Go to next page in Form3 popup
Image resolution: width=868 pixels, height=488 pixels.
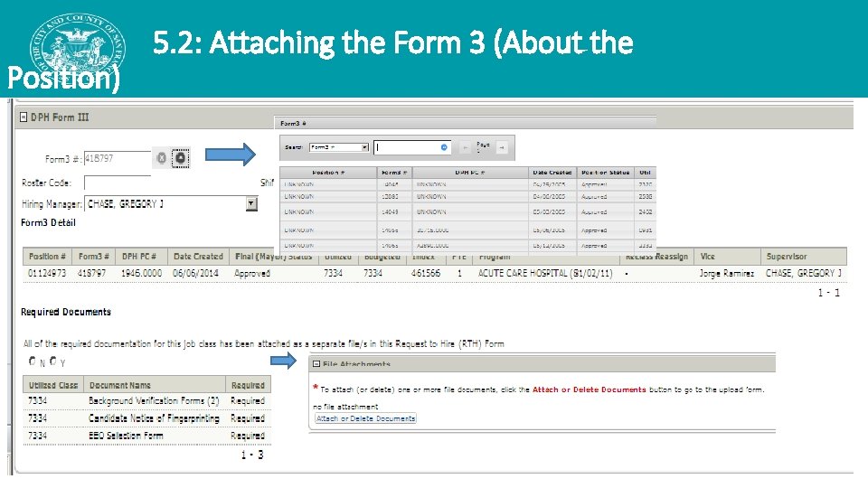(502, 147)
